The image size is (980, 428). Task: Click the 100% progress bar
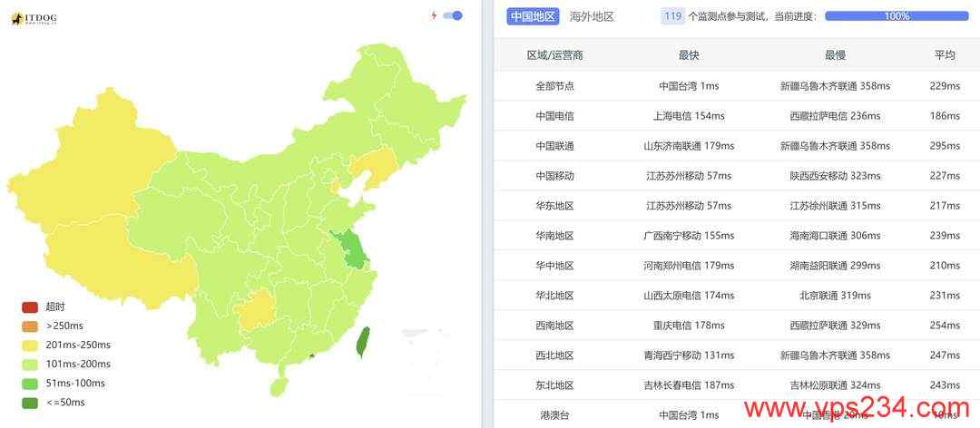[897, 16]
